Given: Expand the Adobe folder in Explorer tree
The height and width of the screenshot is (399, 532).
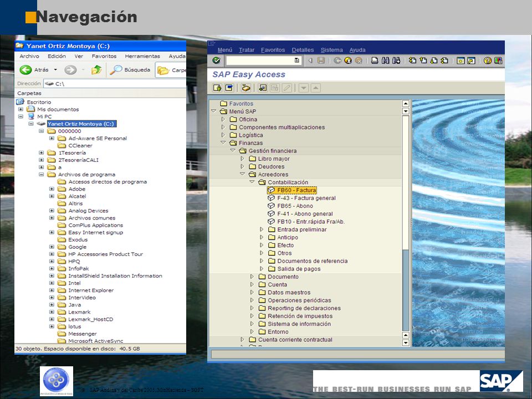Looking at the screenshot, I should 52,189.
